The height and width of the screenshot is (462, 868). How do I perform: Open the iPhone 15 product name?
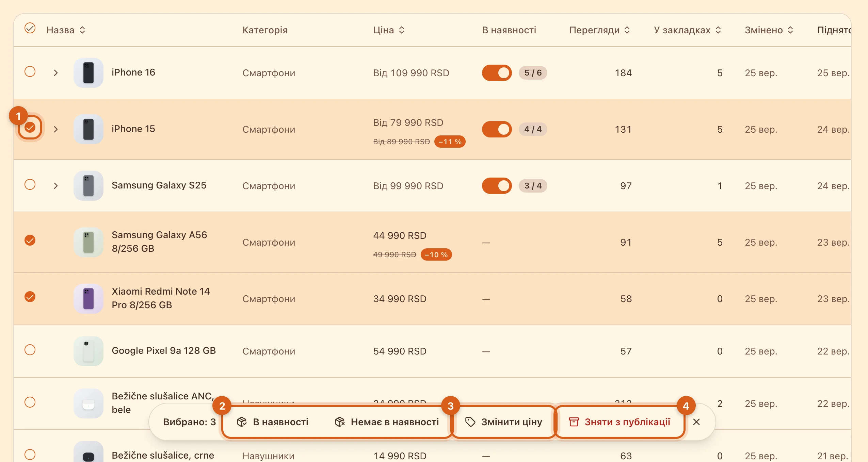(x=133, y=129)
